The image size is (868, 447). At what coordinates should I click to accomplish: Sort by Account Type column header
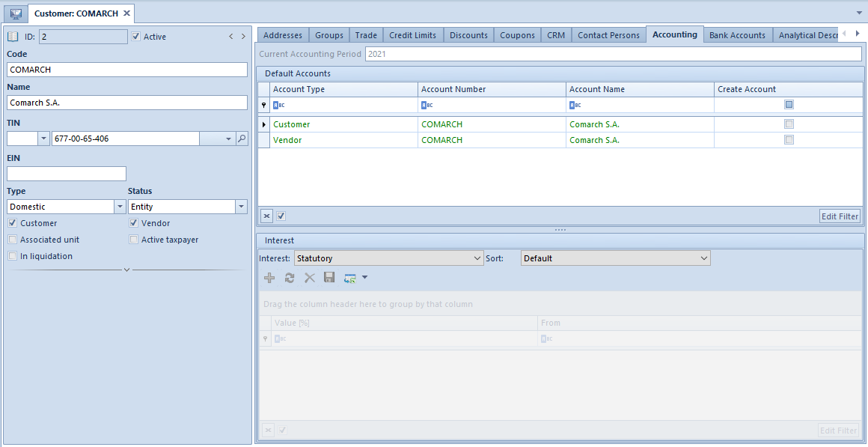point(343,89)
